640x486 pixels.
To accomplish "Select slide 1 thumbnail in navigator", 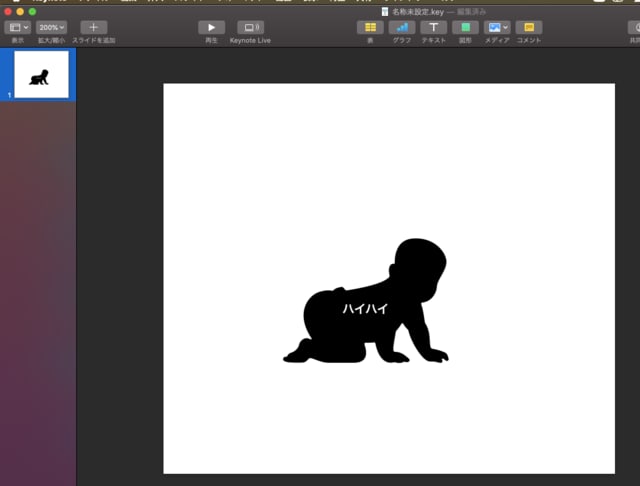I will tap(41, 75).
